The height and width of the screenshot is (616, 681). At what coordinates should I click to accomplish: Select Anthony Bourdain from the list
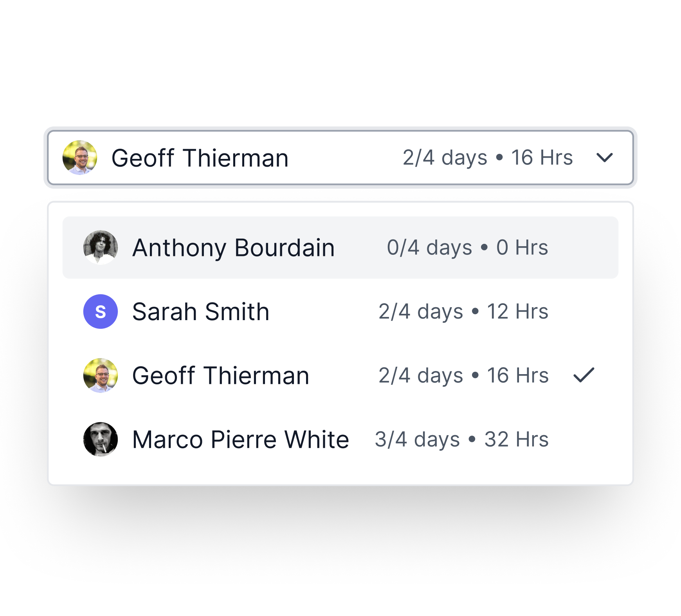(x=340, y=247)
